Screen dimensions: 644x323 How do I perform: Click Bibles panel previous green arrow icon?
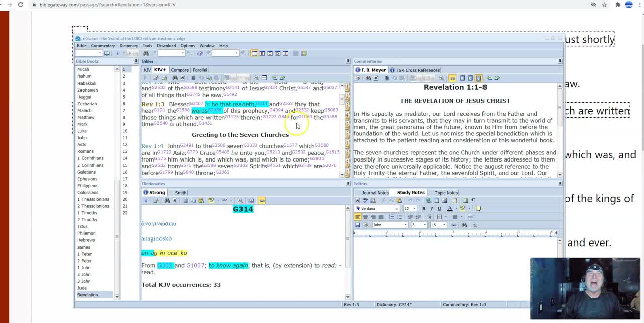click(x=274, y=78)
